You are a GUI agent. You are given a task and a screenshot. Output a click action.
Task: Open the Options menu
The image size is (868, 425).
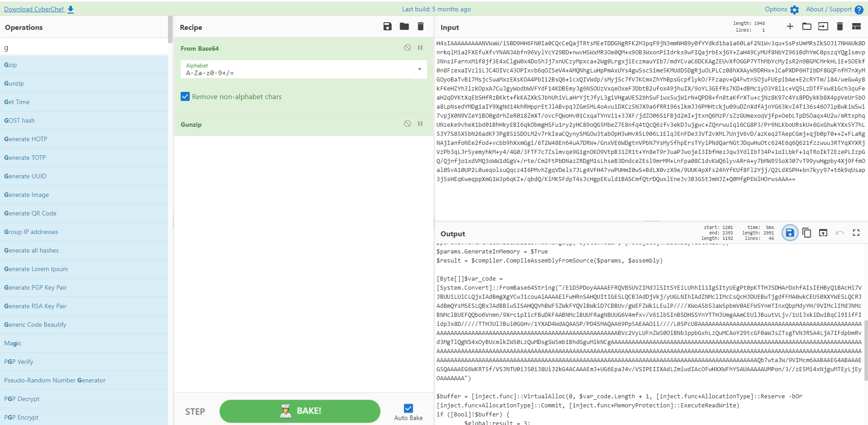pos(782,9)
